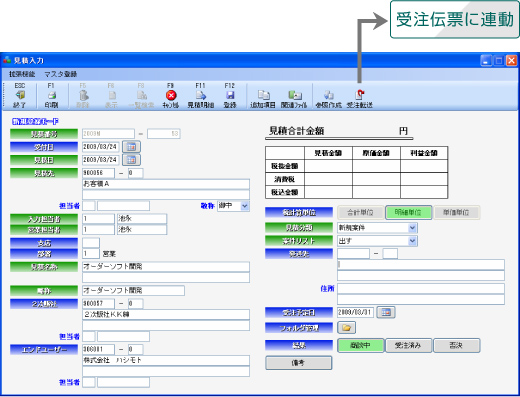Open the folder management folder icon button

pos(346,328)
